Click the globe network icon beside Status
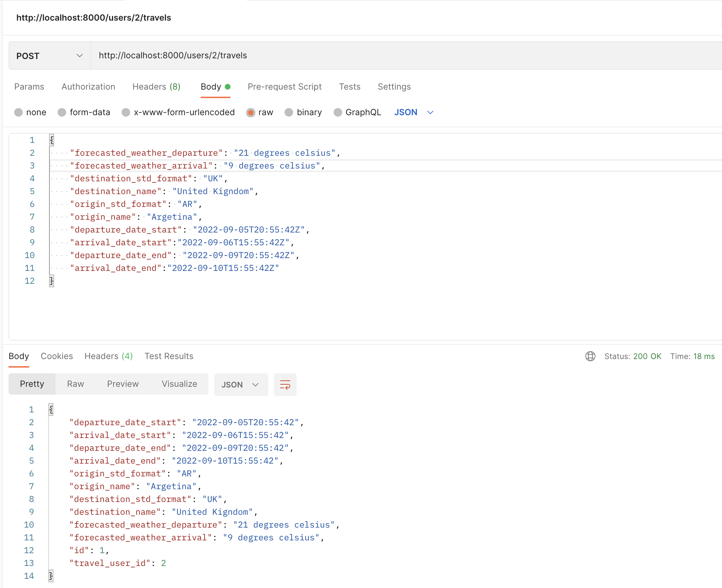 click(590, 356)
